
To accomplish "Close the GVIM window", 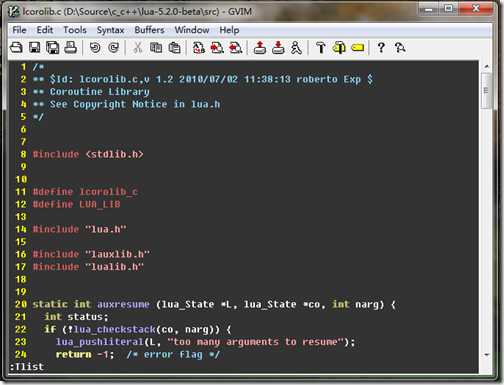I will [x=476, y=9].
